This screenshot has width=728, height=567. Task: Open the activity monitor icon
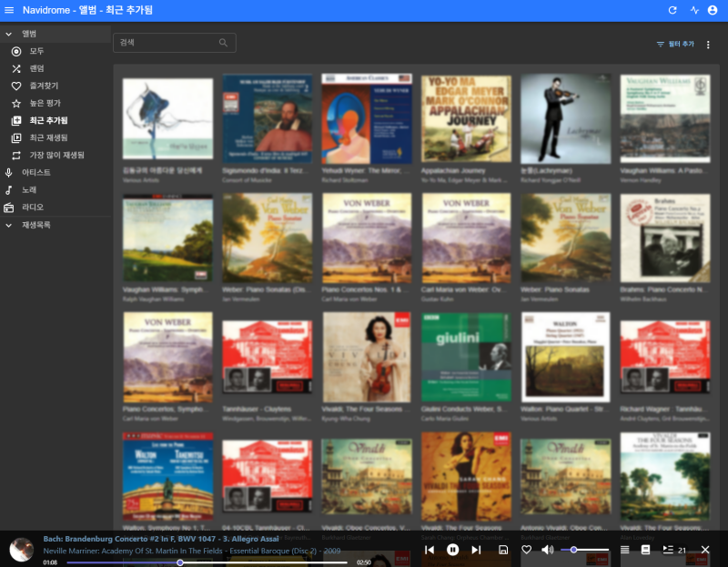coord(694,10)
